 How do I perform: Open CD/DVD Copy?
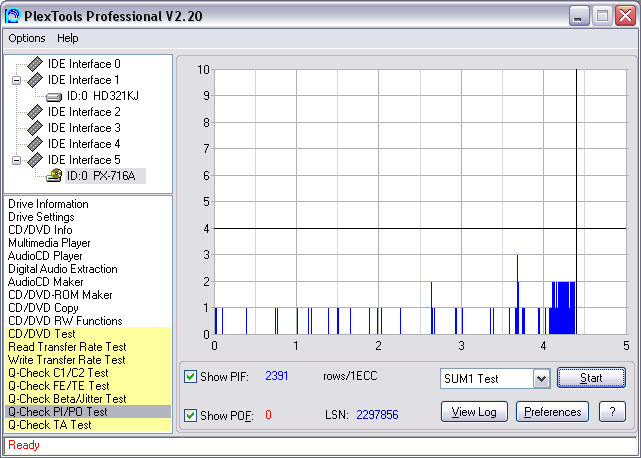(43, 308)
